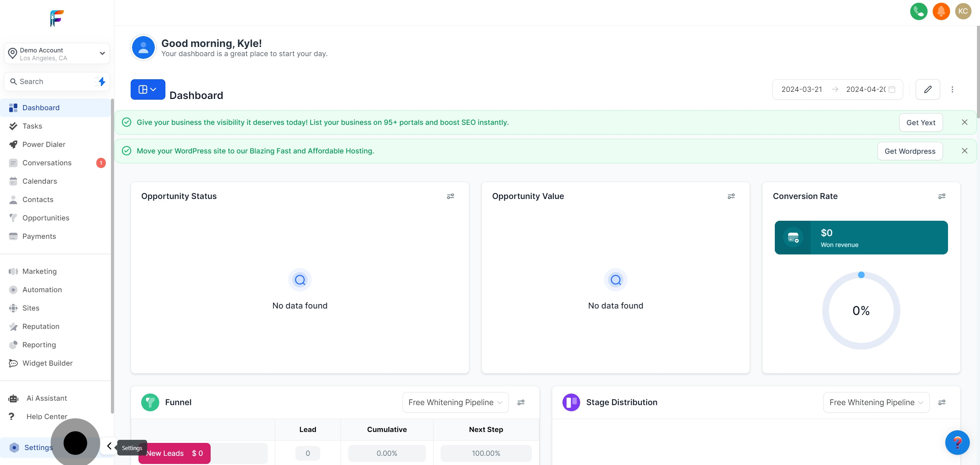
Task: Click the Conversion Rate filter settings icon
Action: tap(942, 196)
